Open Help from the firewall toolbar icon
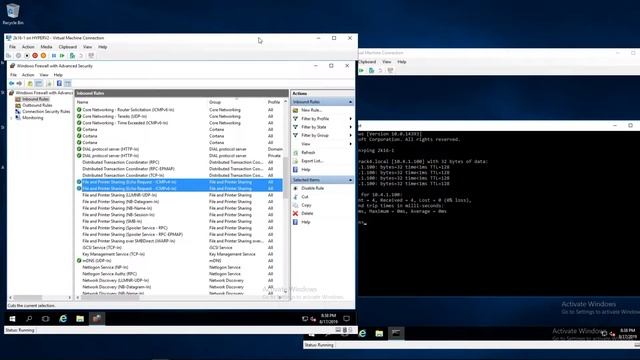 59,83
